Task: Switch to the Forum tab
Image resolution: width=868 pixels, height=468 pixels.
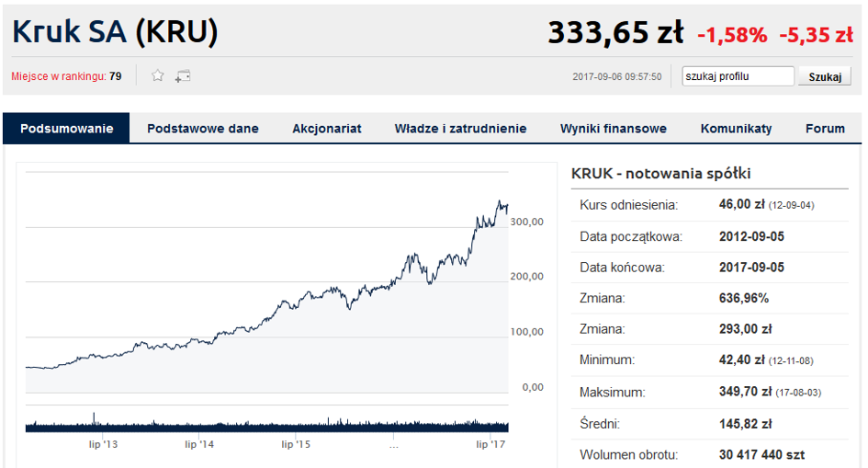Action: coord(825,129)
